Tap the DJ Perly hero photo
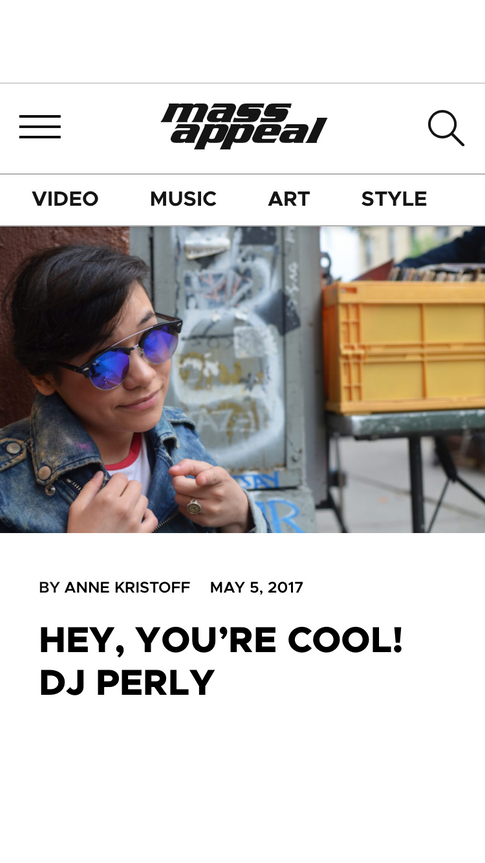Viewport: 485px width, 863px height. (242, 379)
